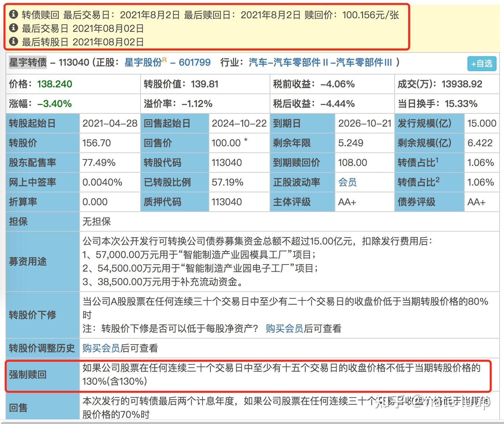This screenshot has width=504, height=424.
Task: Click the 募资用途 row header
Action: (x=43, y=261)
